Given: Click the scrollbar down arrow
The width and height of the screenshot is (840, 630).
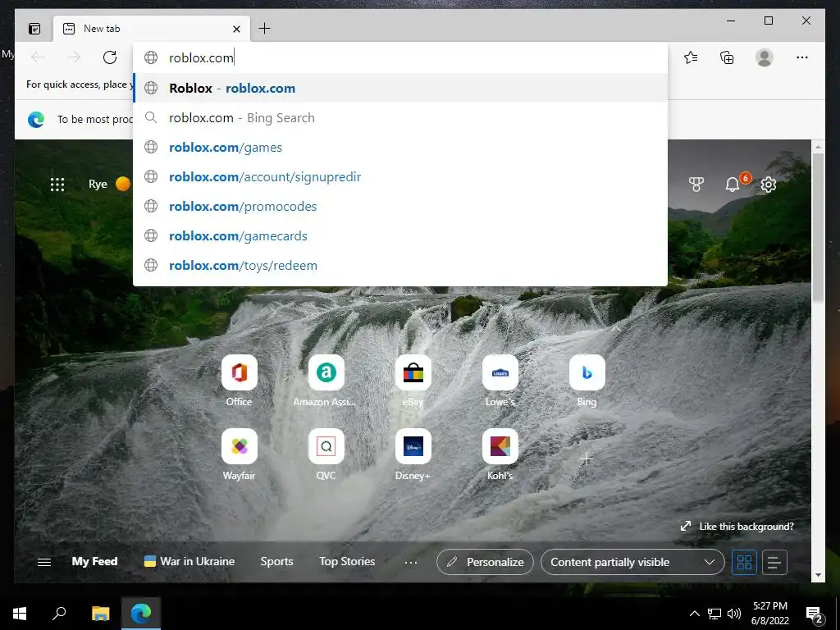Looking at the screenshot, I should tap(818, 575).
